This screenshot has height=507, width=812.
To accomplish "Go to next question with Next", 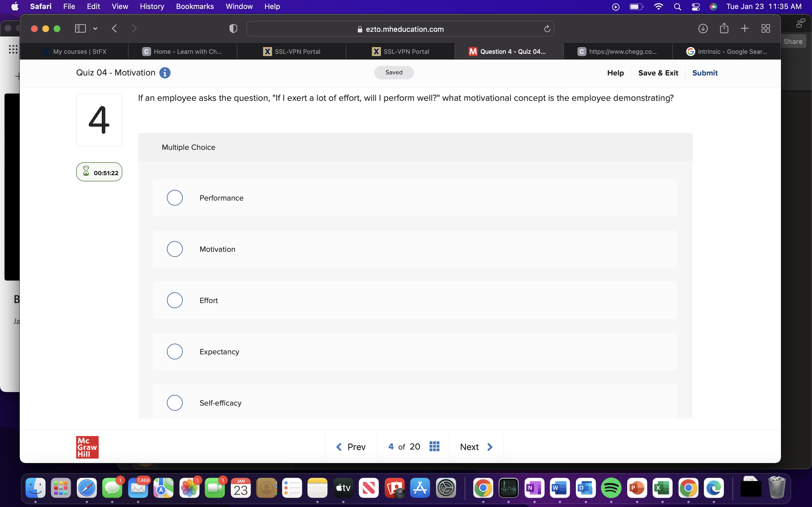I will [x=476, y=447].
